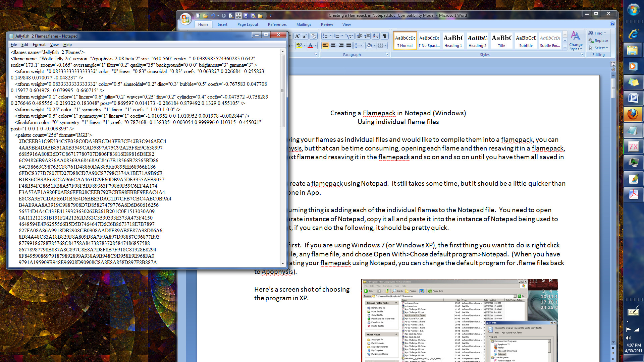The height and width of the screenshot is (362, 644).
Task: Click the Quick Print icon
Action: 238,16
